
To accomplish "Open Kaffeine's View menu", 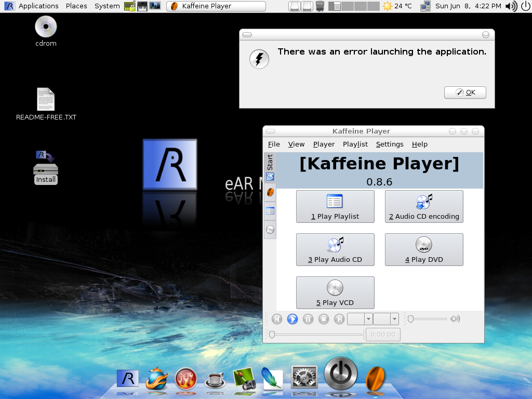I will pos(296,144).
